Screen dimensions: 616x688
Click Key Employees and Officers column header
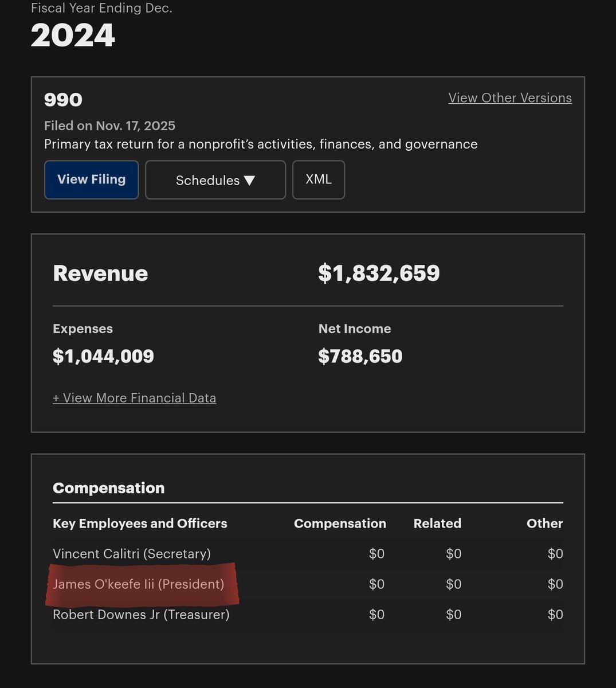click(140, 523)
